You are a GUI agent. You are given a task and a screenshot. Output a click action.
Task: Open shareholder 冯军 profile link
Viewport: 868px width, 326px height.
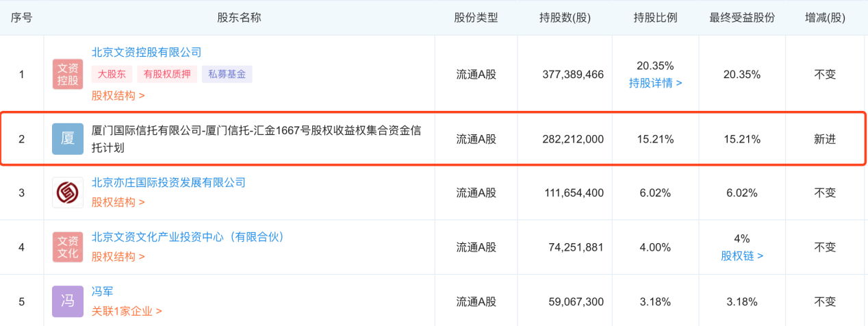click(x=102, y=291)
